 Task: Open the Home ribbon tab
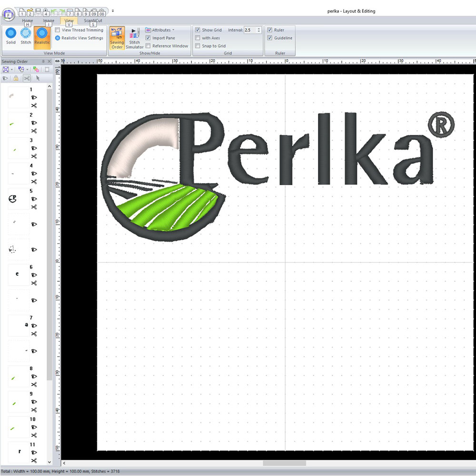27,20
